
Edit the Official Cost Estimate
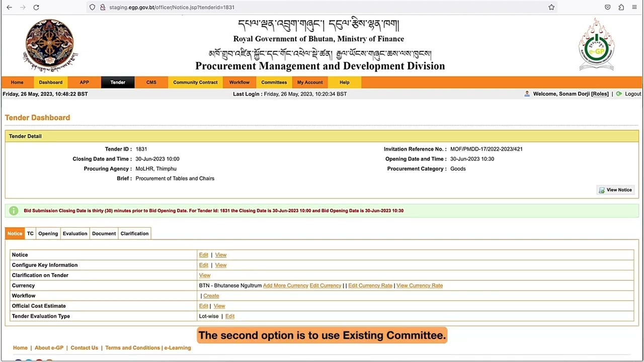coord(203,306)
